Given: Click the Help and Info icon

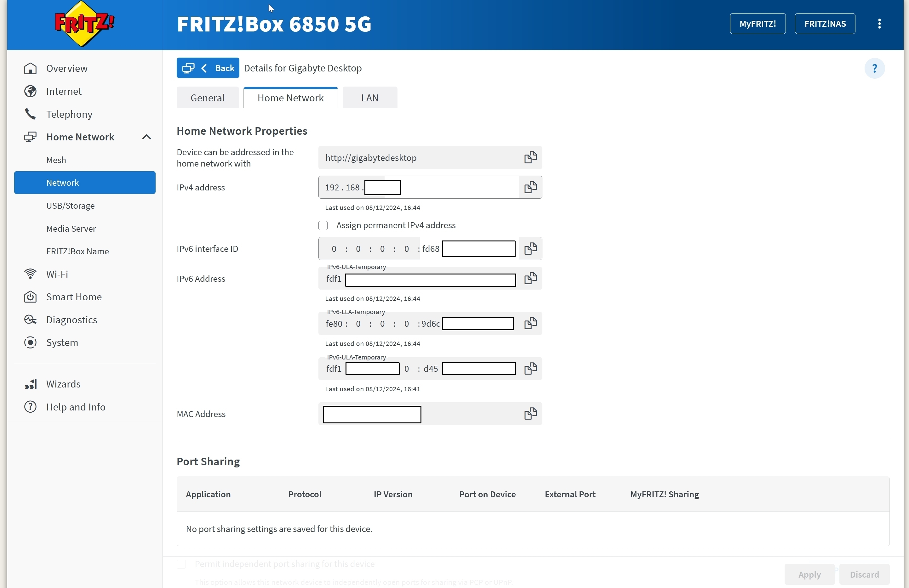Looking at the screenshot, I should 30,407.
